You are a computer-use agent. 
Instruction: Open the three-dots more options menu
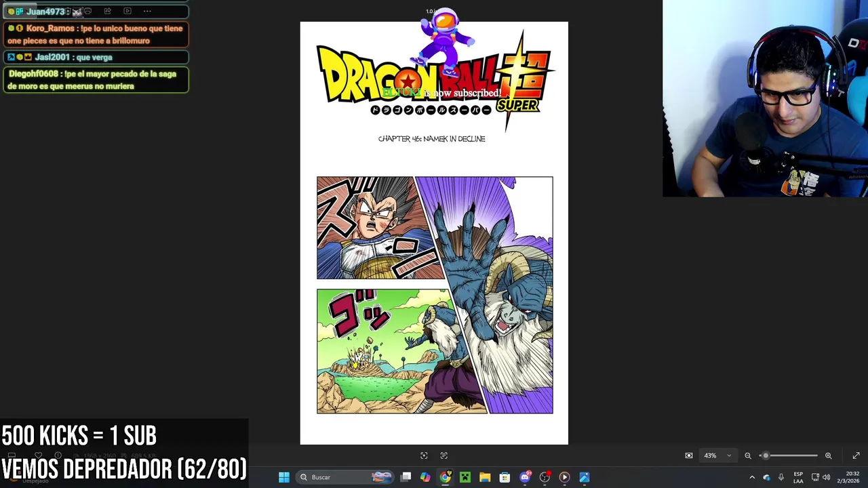point(147,11)
